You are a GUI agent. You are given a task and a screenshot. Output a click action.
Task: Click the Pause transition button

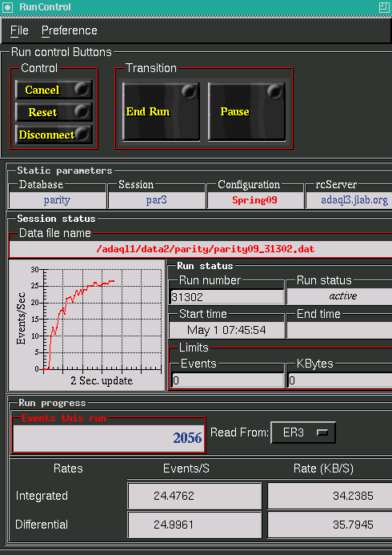click(246, 111)
